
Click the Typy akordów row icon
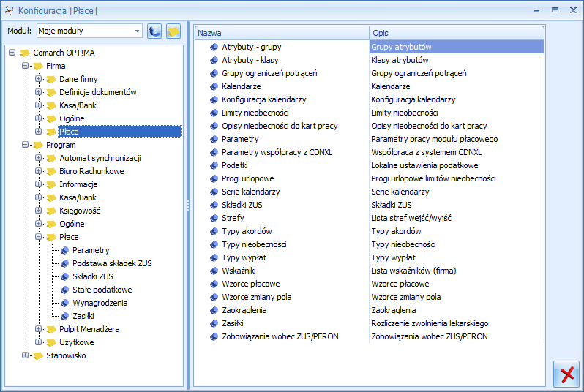click(214, 231)
